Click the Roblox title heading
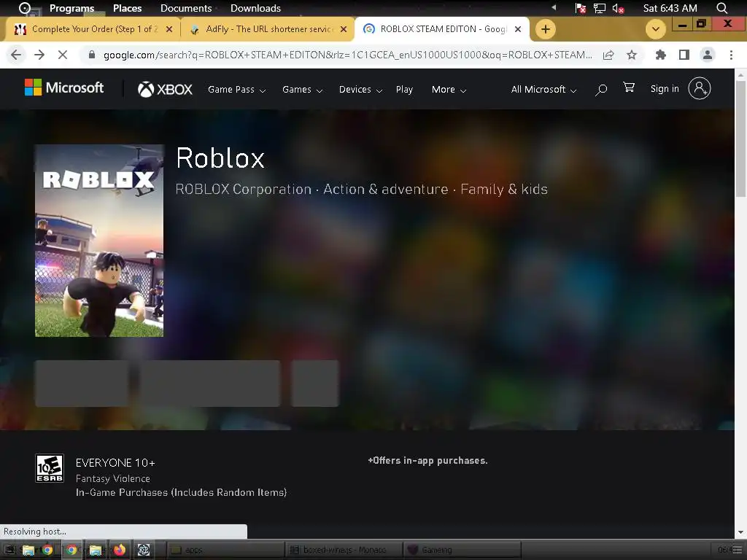Image resolution: width=747 pixels, height=560 pixels. 220,157
